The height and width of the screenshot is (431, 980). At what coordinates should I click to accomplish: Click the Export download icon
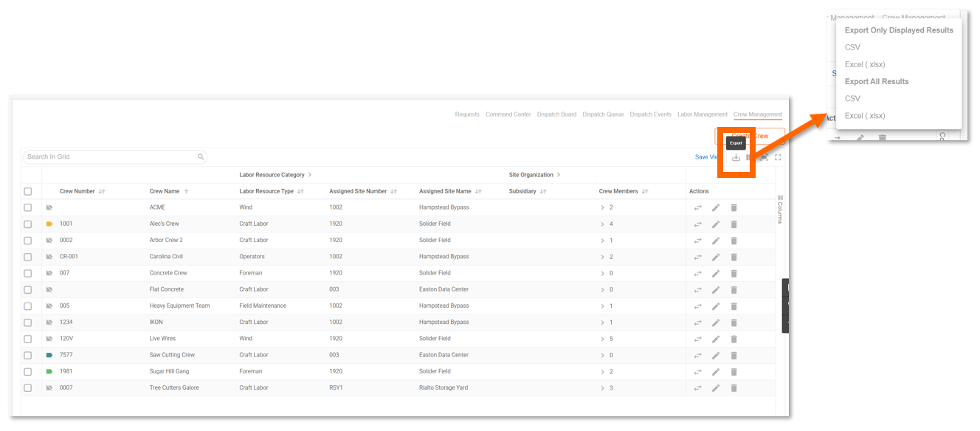[x=736, y=157]
